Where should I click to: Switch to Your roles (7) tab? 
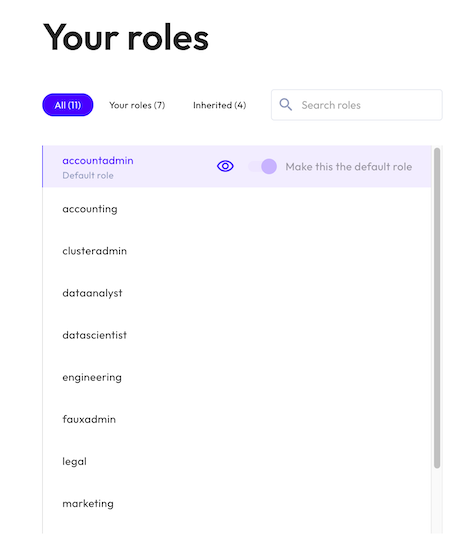137,105
